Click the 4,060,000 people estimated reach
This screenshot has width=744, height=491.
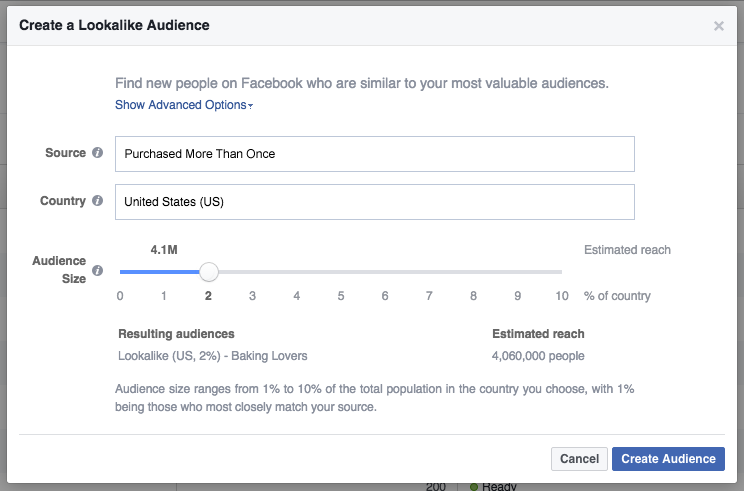(538, 356)
